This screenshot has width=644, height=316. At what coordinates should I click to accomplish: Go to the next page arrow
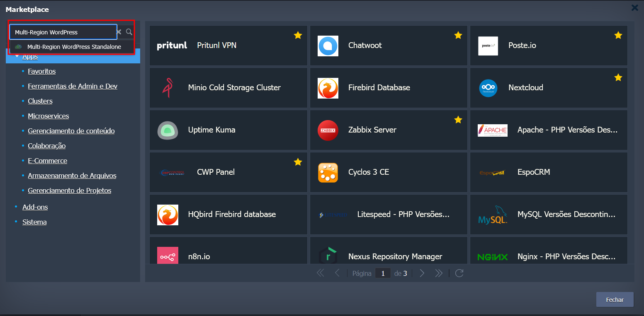[422, 273]
